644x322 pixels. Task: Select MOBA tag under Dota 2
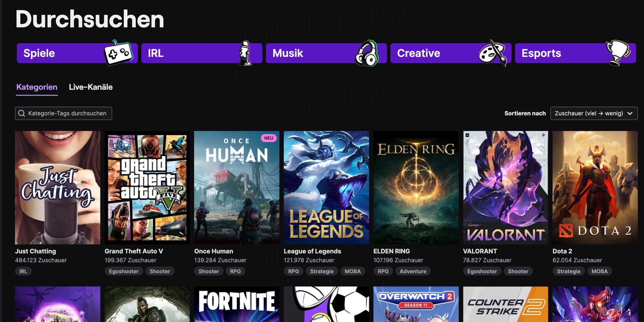pyautogui.click(x=600, y=271)
